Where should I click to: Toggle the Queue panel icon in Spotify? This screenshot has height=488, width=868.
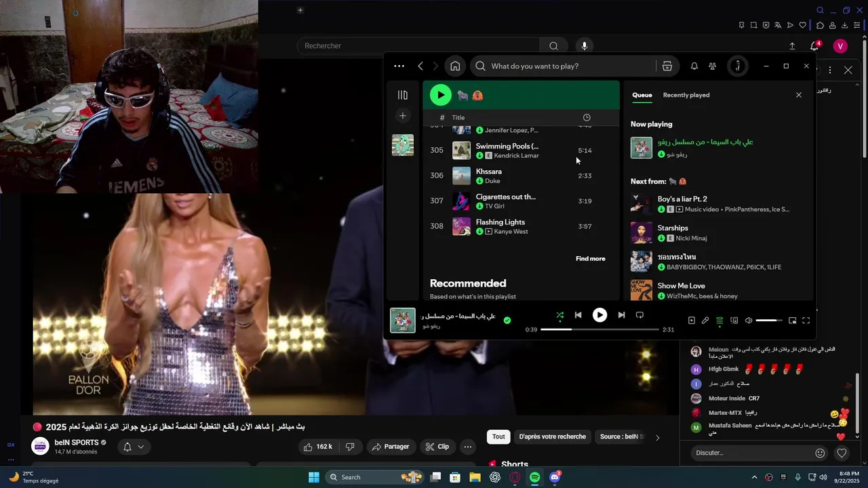(x=719, y=321)
